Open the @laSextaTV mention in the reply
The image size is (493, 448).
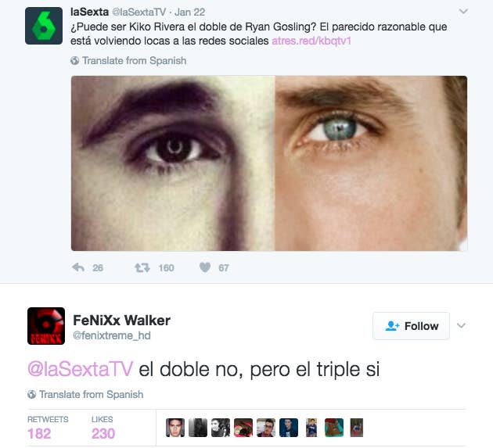coord(81,369)
